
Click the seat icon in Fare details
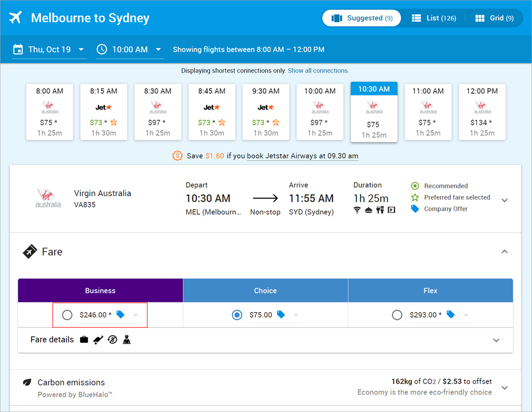[99, 339]
